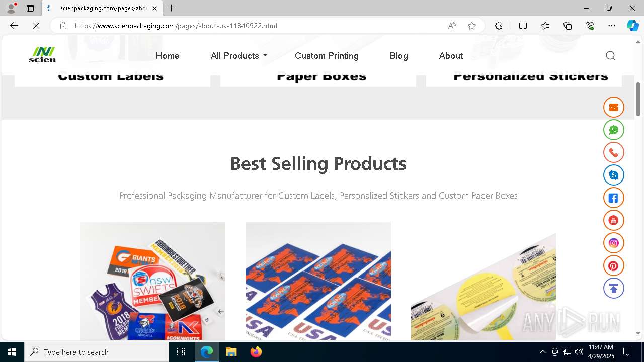Click the phone call icon
The width and height of the screenshot is (644, 362).
[x=613, y=152]
